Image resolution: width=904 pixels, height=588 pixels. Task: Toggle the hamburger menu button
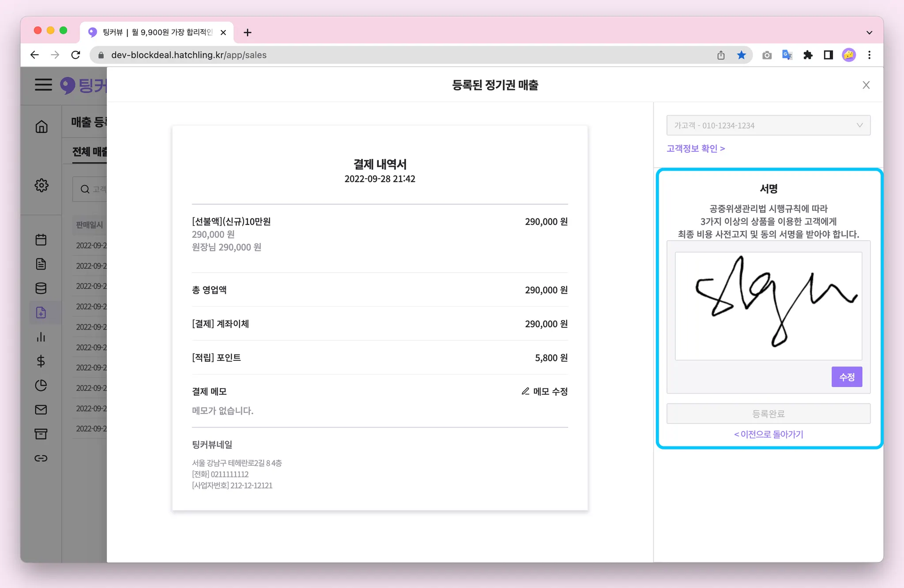43,84
